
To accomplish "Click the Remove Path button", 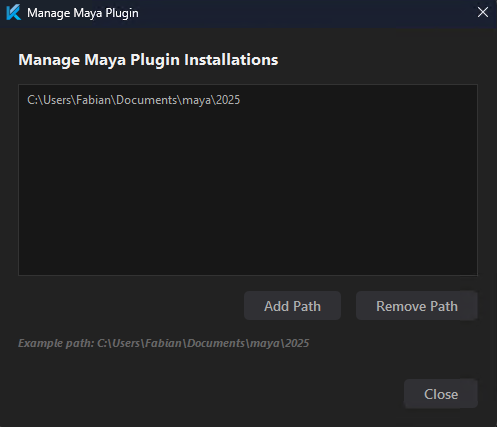I will pyautogui.click(x=417, y=306).
